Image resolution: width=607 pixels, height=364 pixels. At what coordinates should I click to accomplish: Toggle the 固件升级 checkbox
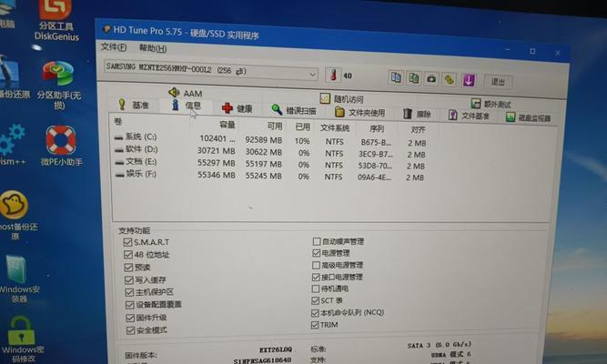[130, 318]
